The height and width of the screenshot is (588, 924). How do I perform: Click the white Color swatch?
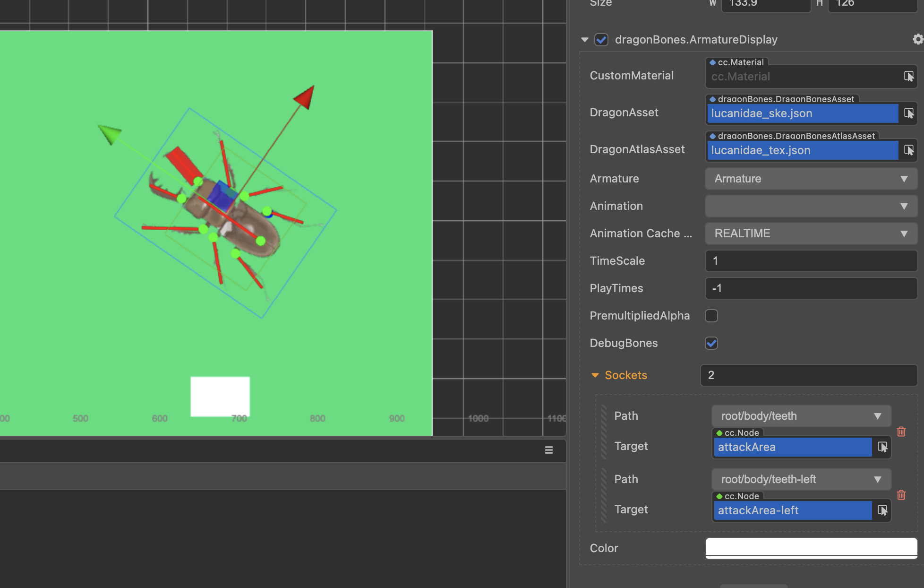click(811, 548)
